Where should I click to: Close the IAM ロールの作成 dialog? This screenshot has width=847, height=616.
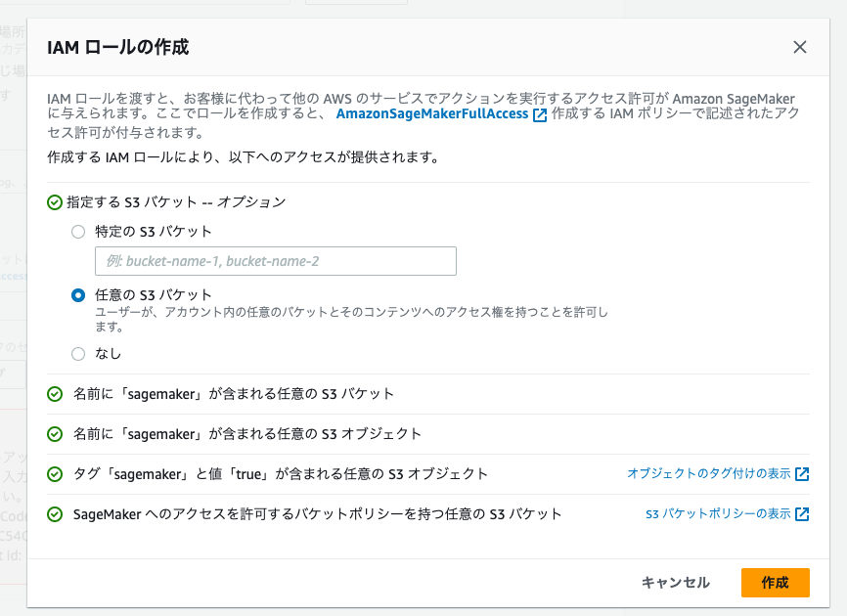(799, 48)
